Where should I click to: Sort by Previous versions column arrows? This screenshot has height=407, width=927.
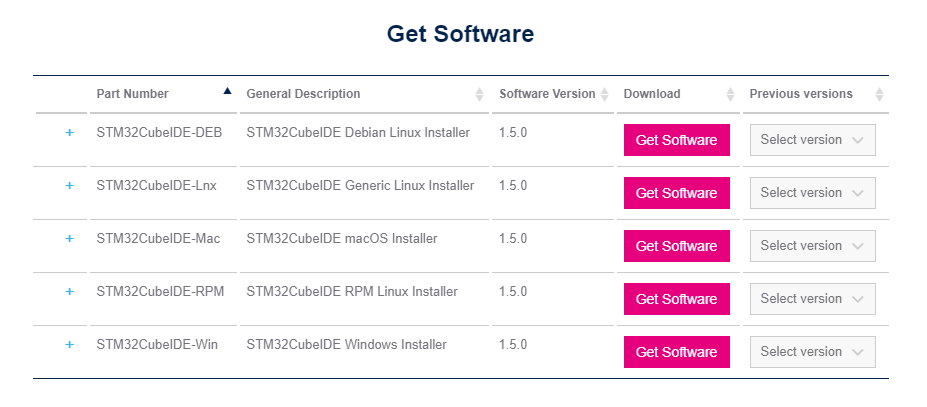pyautogui.click(x=879, y=94)
